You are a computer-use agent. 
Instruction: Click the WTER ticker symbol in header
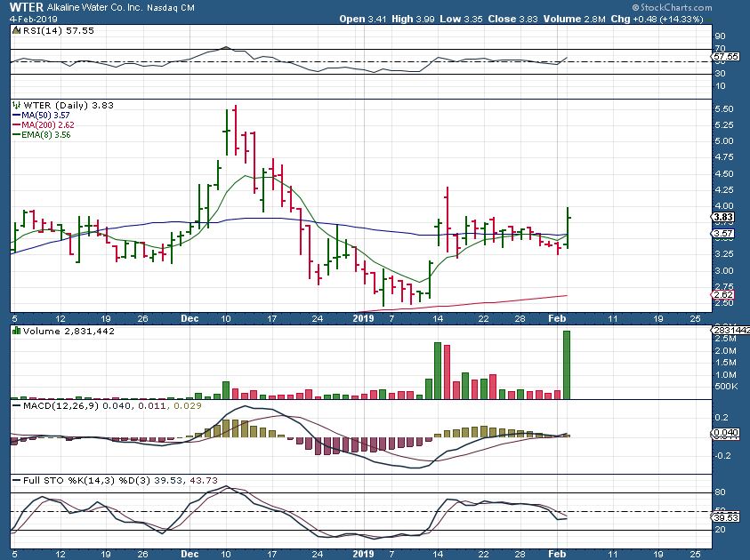point(27,7)
